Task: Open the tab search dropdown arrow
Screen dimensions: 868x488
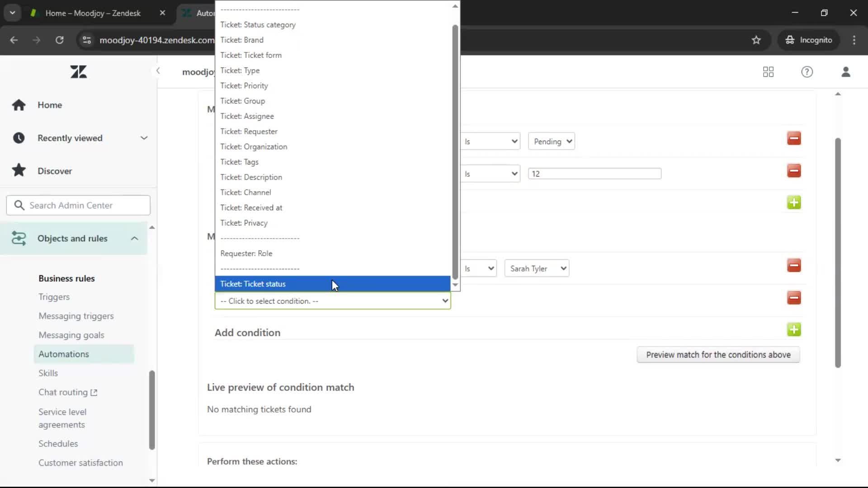Action: (13, 13)
